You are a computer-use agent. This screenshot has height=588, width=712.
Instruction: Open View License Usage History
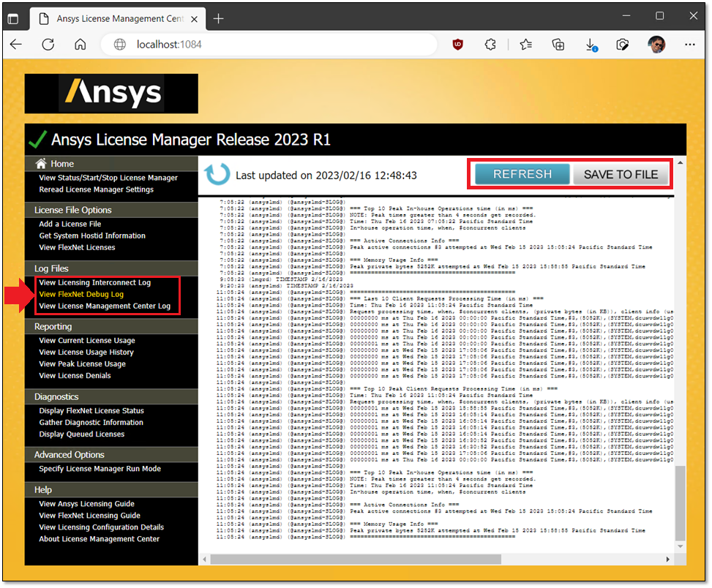tap(86, 353)
